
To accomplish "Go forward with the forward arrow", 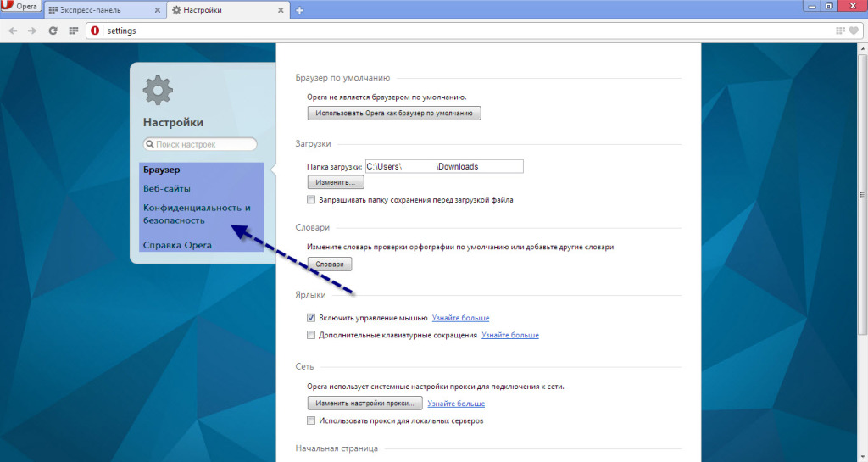I will coord(32,31).
